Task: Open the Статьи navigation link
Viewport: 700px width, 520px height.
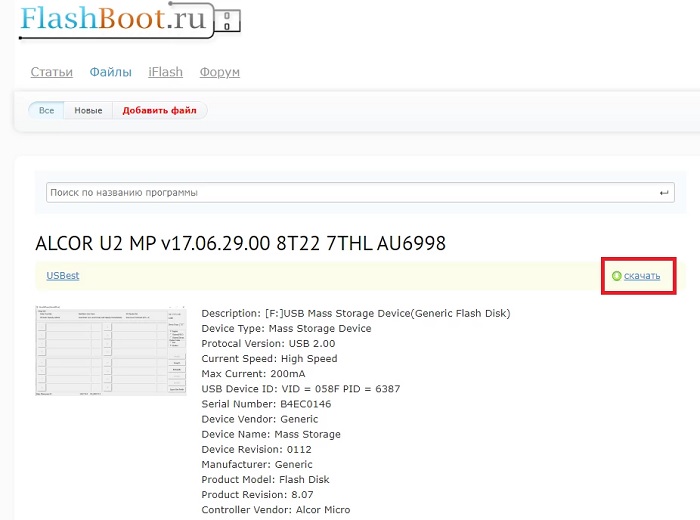Action: click(x=51, y=72)
